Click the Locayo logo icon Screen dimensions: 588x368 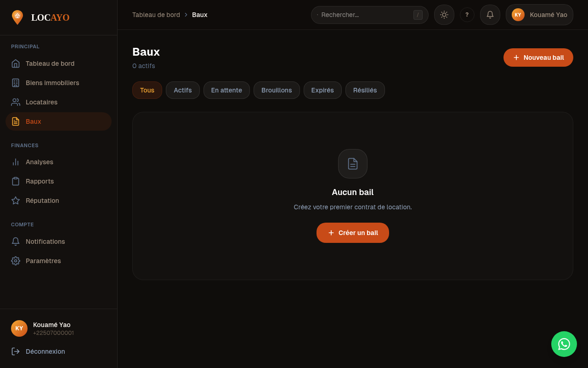point(17,17)
